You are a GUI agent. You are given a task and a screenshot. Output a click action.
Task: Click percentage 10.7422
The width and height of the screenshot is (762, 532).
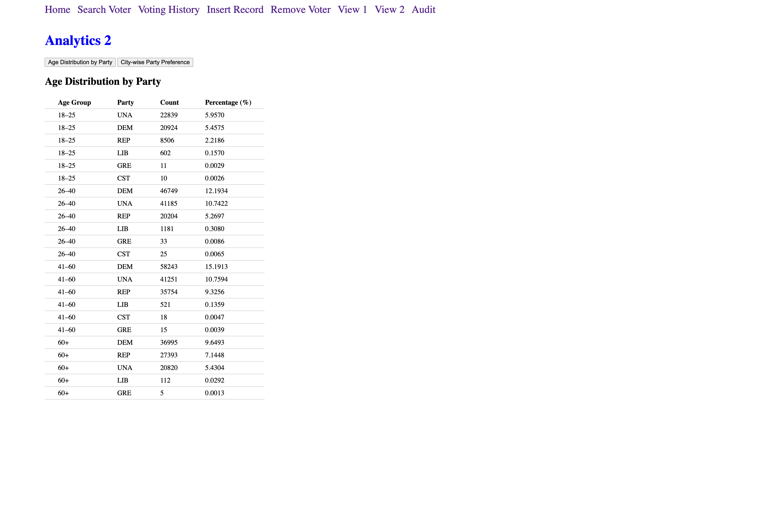pyautogui.click(x=216, y=203)
